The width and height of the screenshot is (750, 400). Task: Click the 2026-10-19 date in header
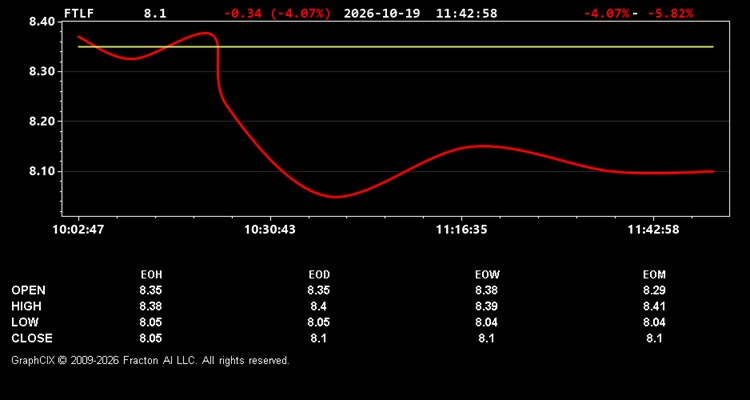coord(382,13)
